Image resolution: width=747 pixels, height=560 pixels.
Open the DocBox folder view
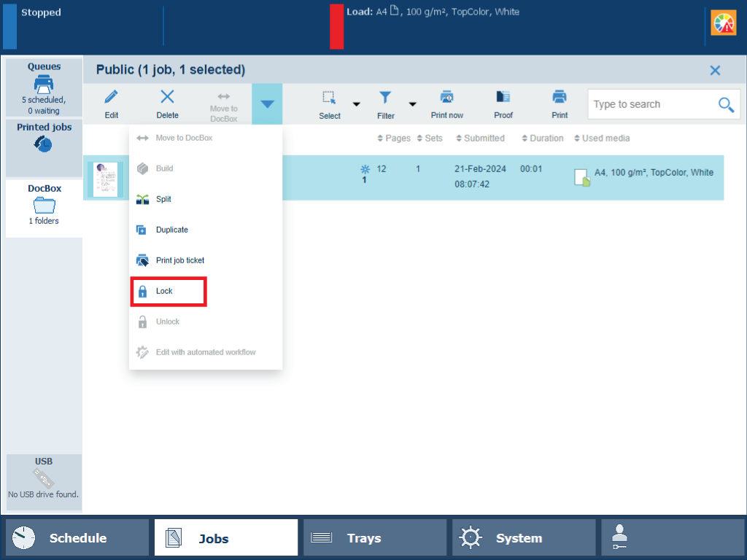(44, 204)
